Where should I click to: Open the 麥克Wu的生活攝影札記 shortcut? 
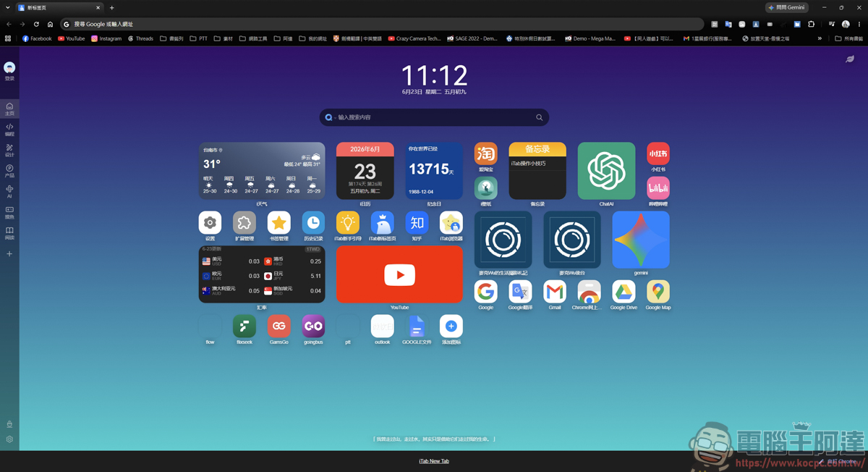point(503,240)
